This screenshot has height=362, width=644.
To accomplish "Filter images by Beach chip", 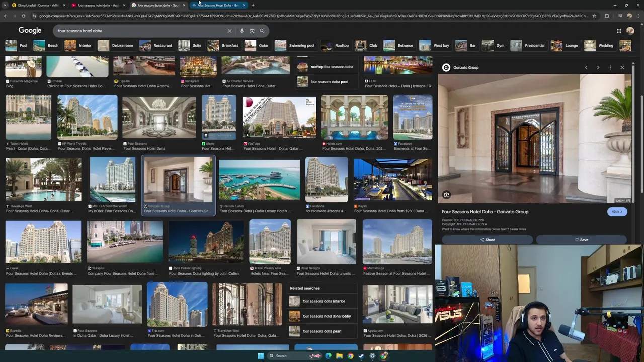I will click(x=46, y=46).
